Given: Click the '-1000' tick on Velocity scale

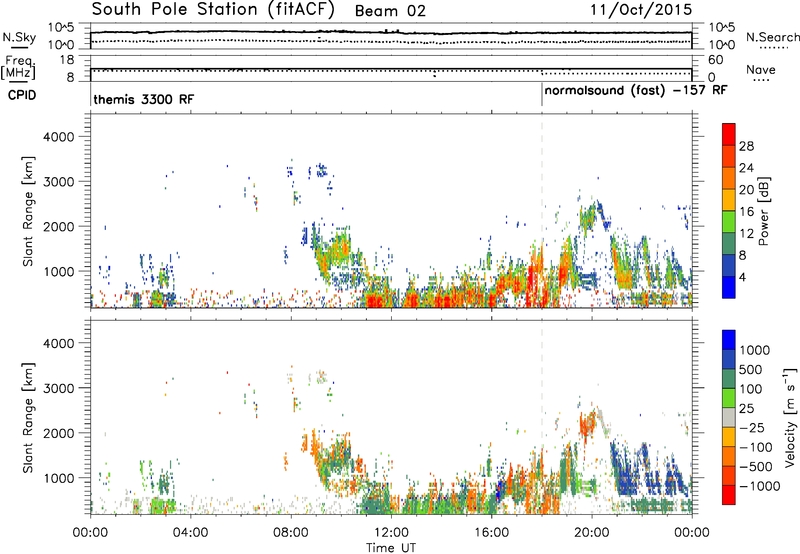Looking at the screenshot, I should click(760, 486).
